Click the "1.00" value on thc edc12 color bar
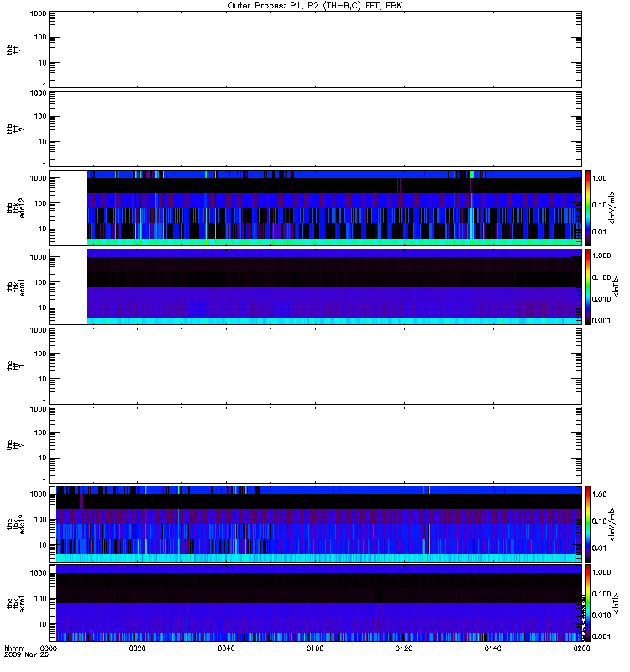The image size is (630, 672). tap(599, 495)
